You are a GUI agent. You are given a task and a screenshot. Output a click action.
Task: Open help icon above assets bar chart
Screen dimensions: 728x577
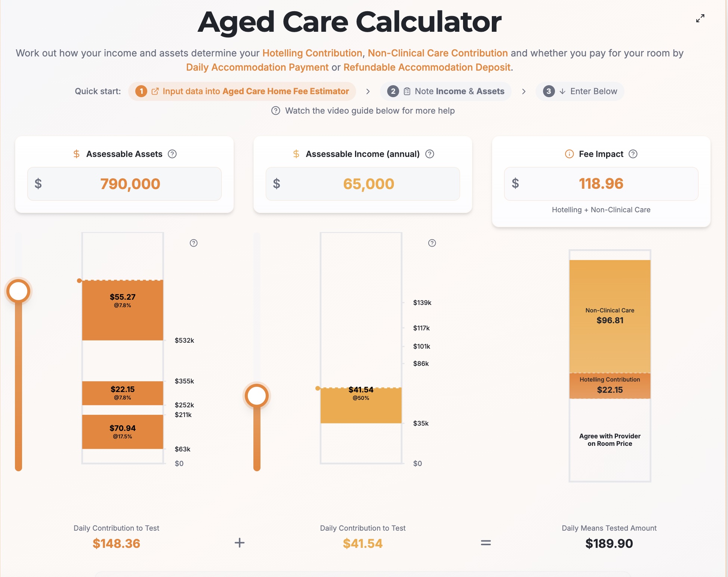194,243
